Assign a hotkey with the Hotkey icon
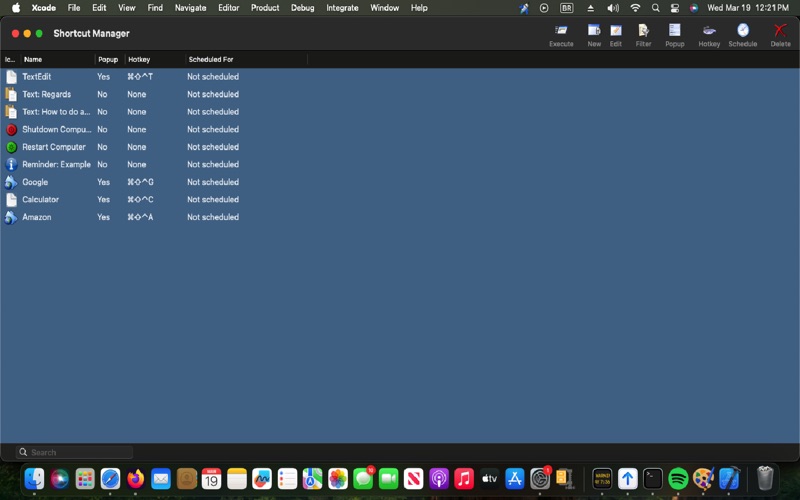800x500 pixels. click(709, 31)
